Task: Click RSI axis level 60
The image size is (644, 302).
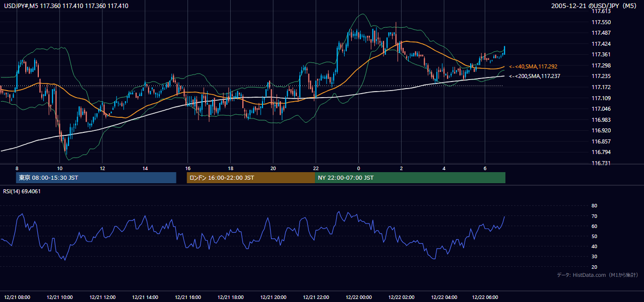Action: (x=594, y=226)
